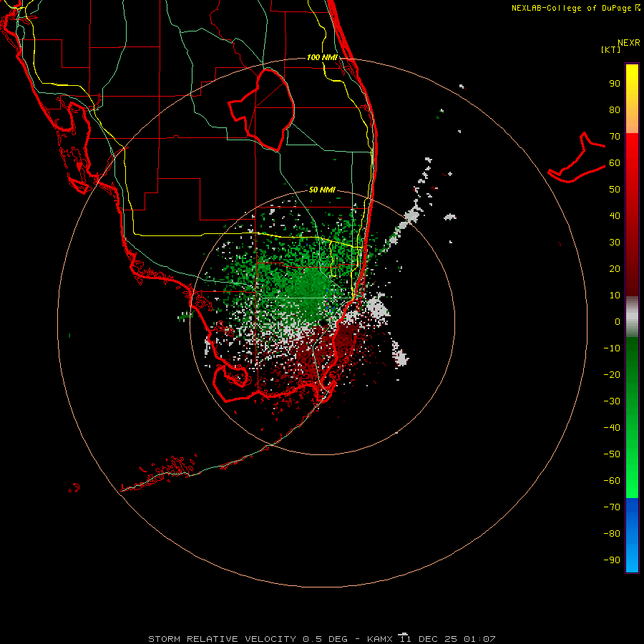Click the 30 value on the velocity scale
This screenshot has width=644, height=644.
(x=615, y=243)
